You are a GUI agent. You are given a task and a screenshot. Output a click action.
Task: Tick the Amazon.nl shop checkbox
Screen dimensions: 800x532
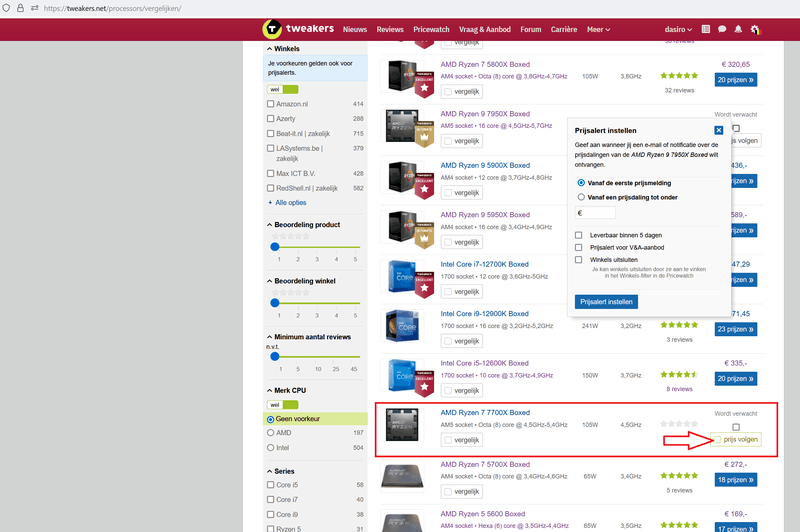(270, 104)
